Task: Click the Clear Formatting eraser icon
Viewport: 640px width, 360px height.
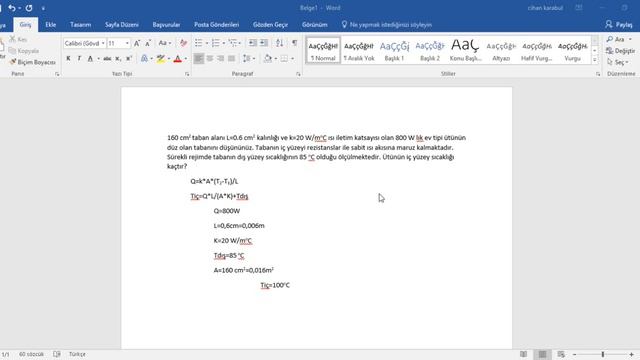Action: tap(183, 43)
